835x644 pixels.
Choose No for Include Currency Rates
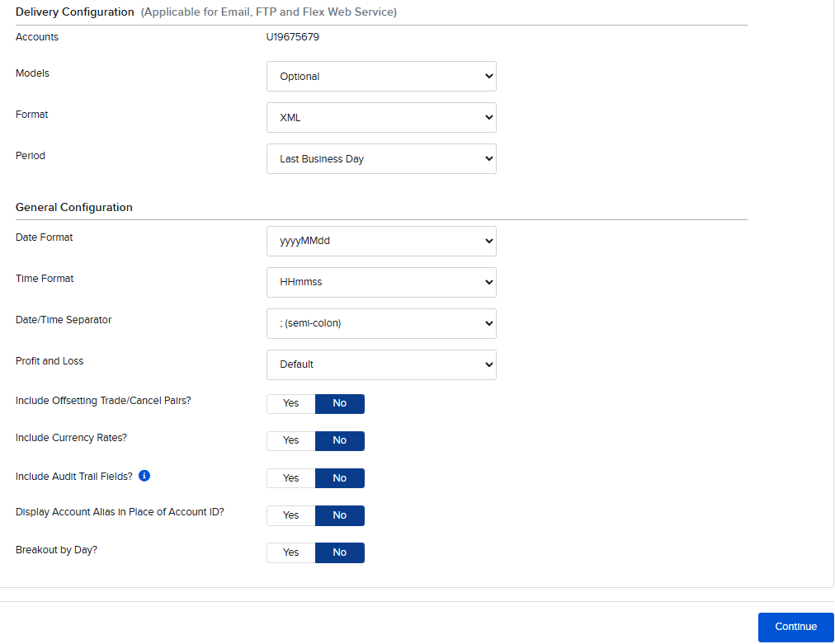tap(340, 440)
